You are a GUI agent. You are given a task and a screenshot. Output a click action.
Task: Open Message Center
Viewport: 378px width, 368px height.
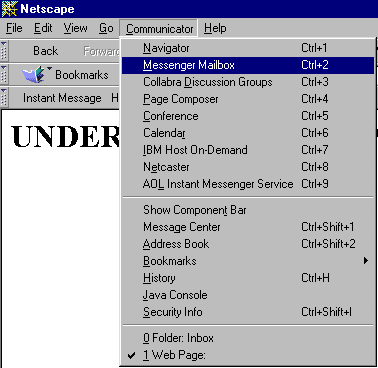(x=248, y=227)
